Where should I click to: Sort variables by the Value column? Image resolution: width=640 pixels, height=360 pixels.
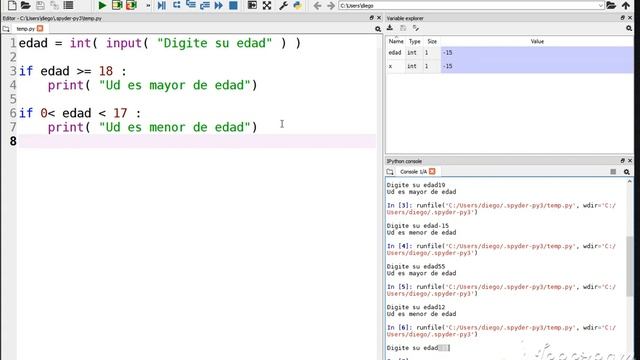tap(537, 41)
